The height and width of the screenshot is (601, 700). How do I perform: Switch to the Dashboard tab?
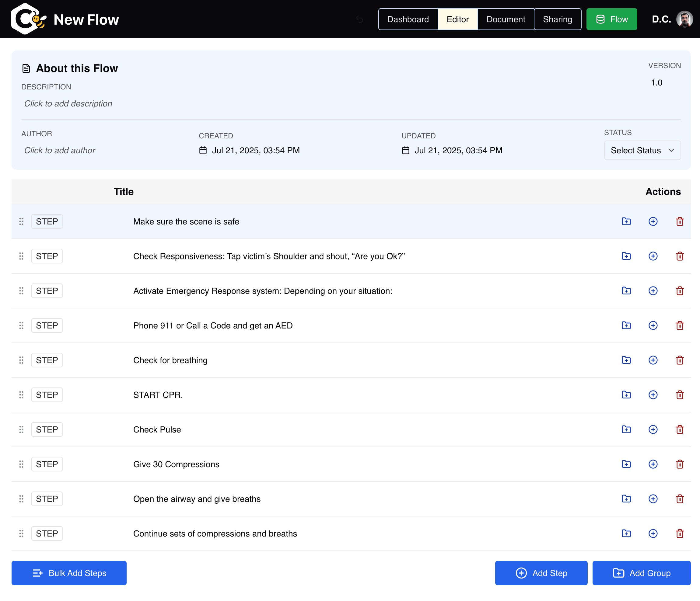point(408,19)
